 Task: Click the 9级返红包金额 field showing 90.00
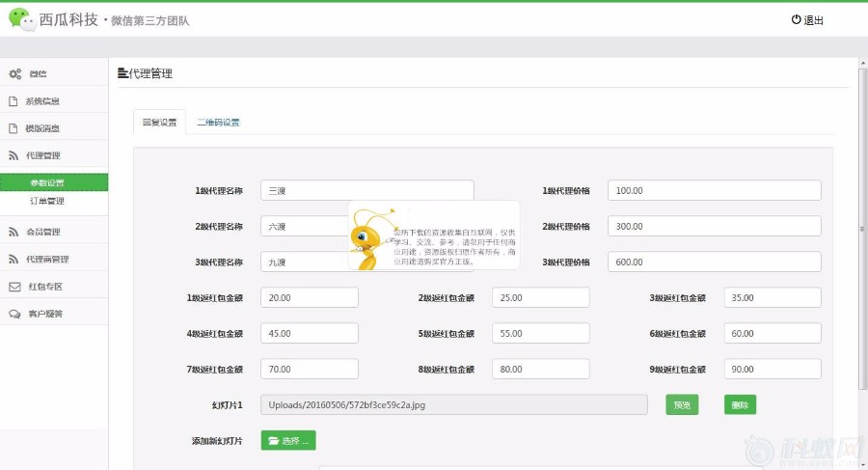pyautogui.click(x=773, y=369)
